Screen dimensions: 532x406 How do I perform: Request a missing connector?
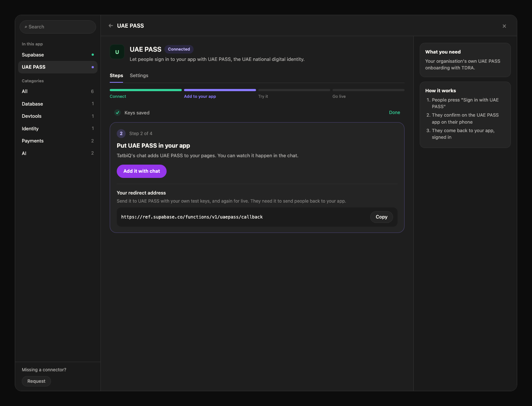(36, 381)
